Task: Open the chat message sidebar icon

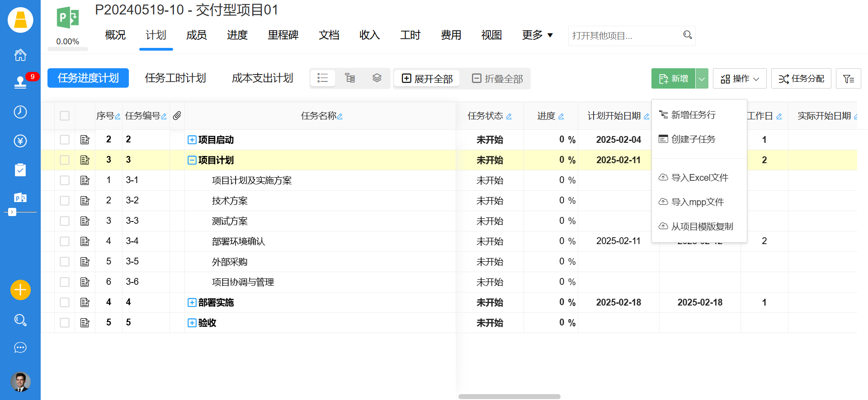Action: [x=20, y=348]
